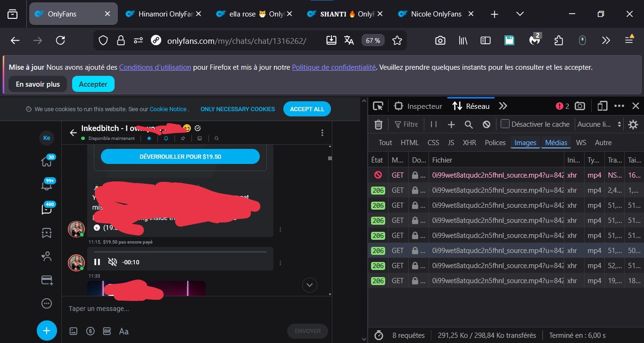Open the throttling dropdown Aucune limitation
The width and height of the screenshot is (644, 343).
click(x=599, y=124)
